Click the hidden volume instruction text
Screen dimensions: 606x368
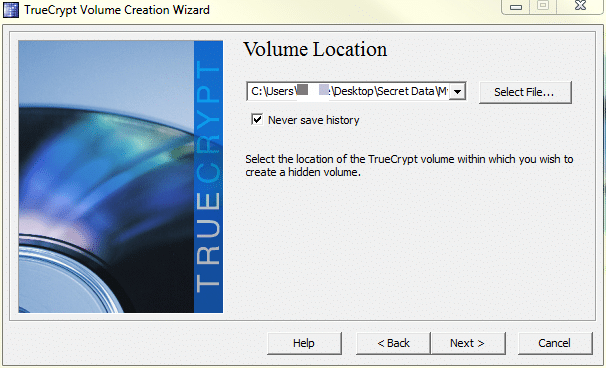point(409,165)
